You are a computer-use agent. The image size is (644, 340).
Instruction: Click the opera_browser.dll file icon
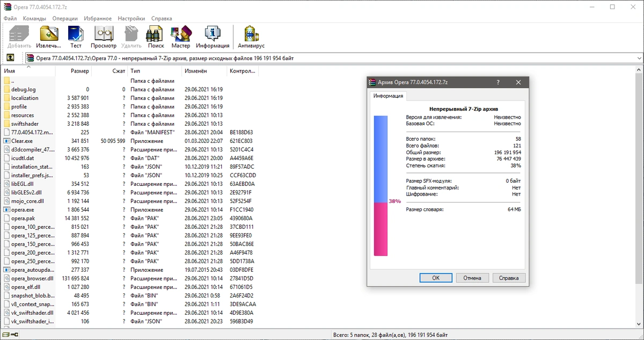coord(6,278)
